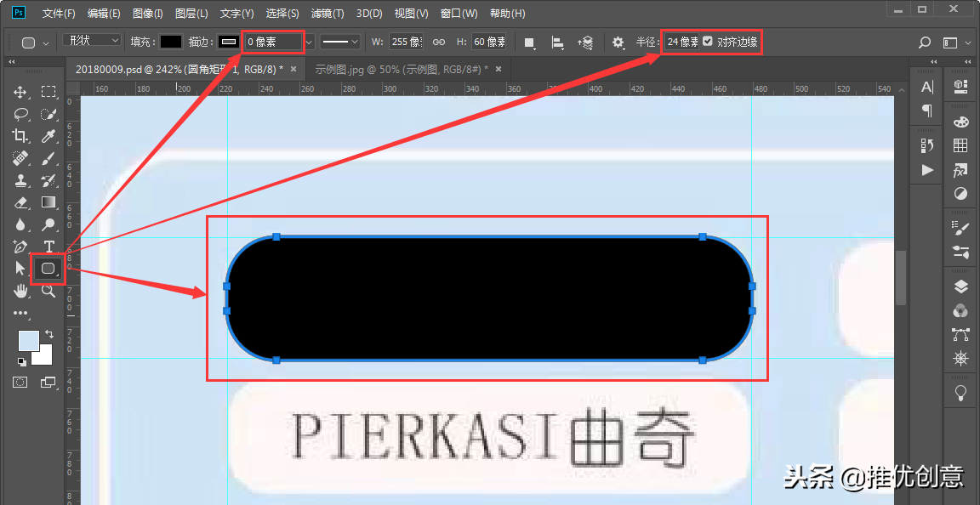Select the Dodge tool
The image size is (980, 505).
click(x=48, y=224)
